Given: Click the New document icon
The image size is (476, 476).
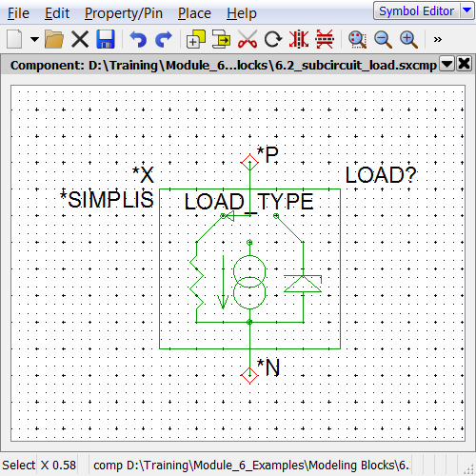Looking at the screenshot, I should (14, 39).
